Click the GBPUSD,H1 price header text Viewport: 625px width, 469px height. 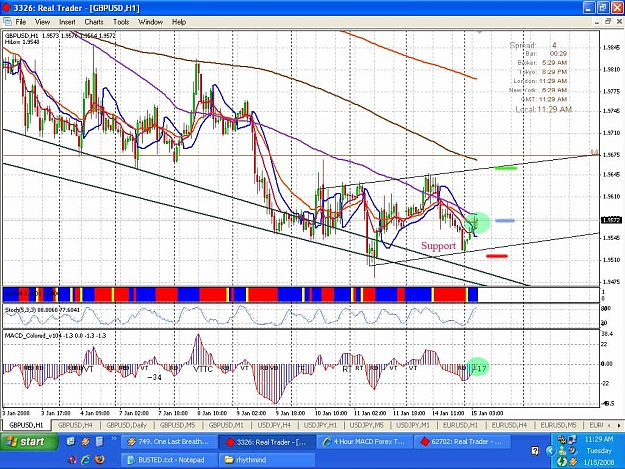60,36
